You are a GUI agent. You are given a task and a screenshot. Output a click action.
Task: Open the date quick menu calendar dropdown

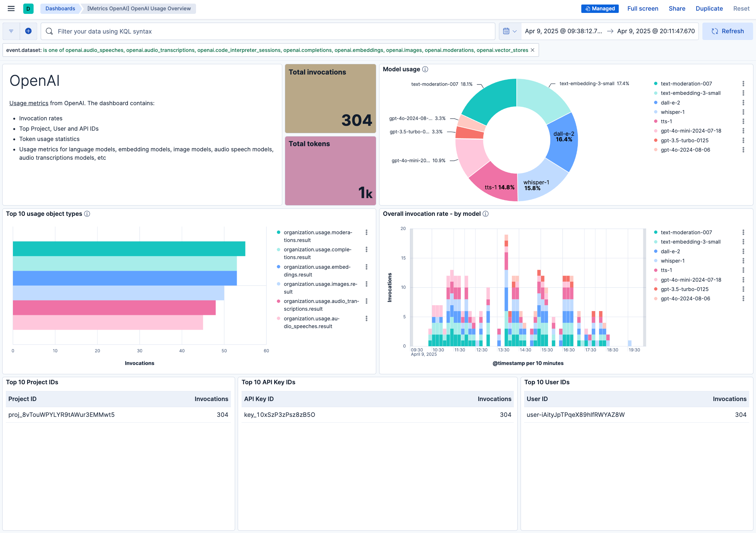509,31
